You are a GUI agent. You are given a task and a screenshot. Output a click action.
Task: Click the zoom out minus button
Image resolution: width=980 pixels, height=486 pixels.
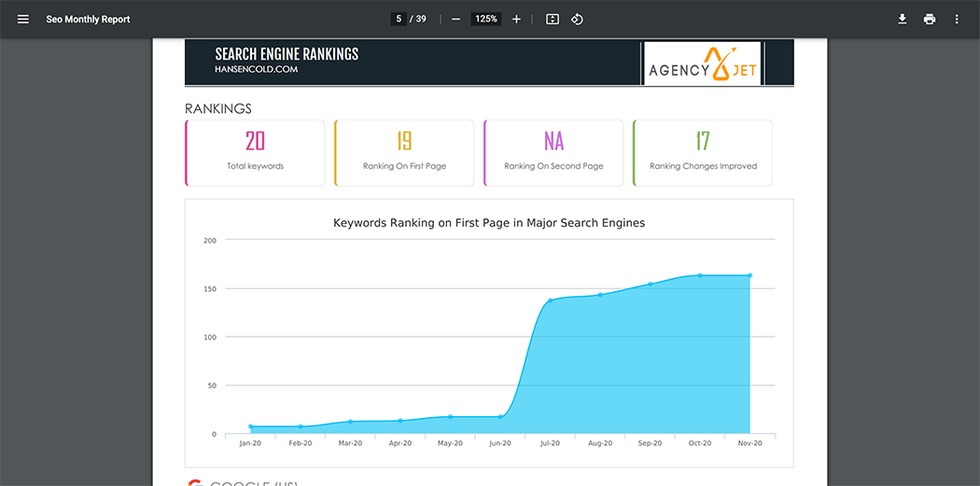455,20
